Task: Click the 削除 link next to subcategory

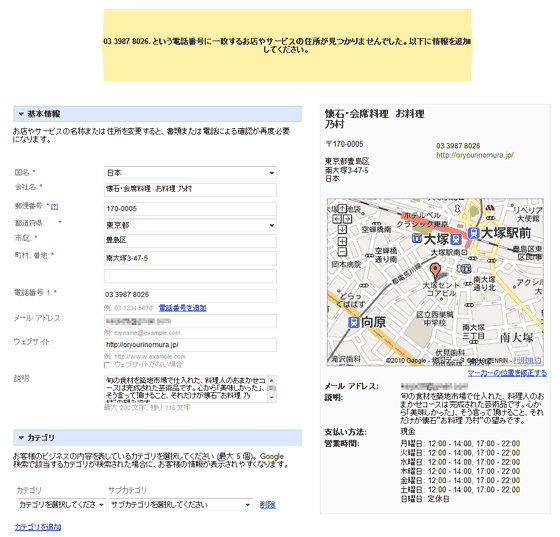Action: click(268, 505)
